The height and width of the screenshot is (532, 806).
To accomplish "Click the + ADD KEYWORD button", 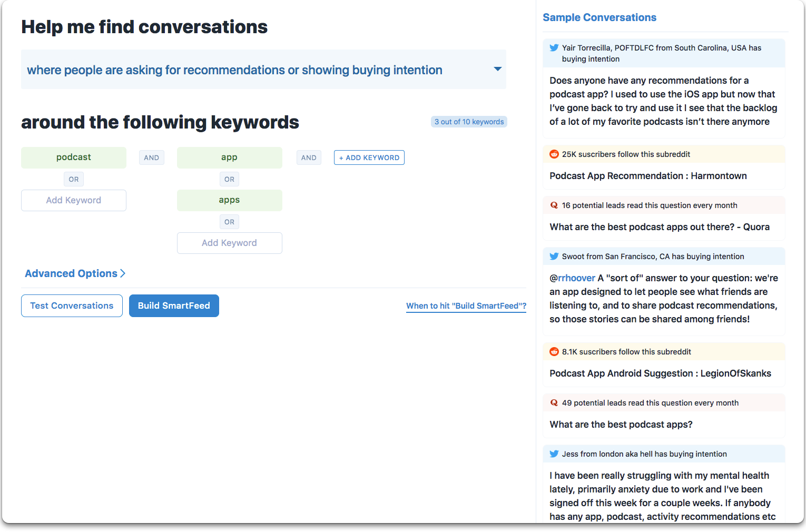I will tap(369, 157).
